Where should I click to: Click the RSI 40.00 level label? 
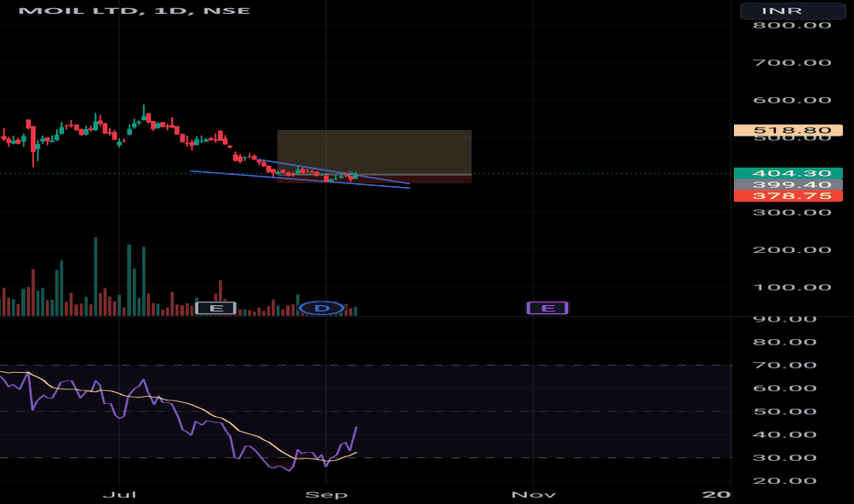click(x=784, y=434)
